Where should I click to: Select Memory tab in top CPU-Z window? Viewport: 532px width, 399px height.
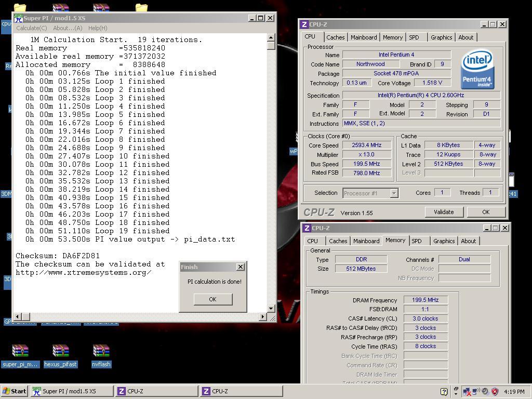pyautogui.click(x=393, y=37)
